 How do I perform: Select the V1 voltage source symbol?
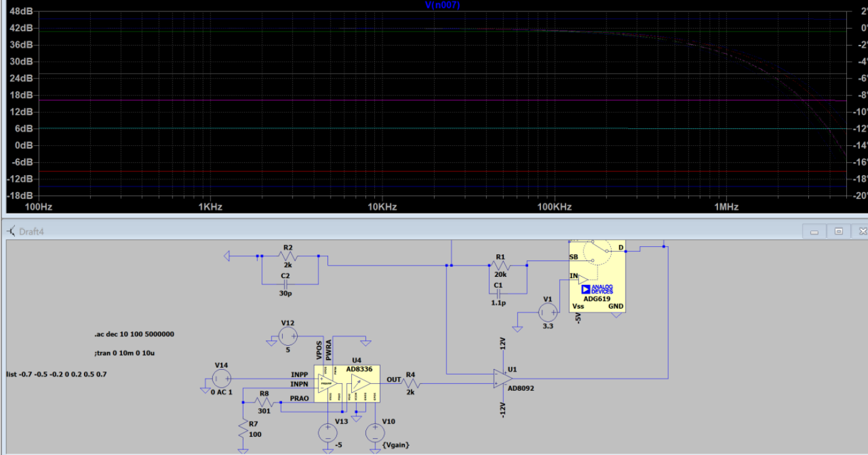point(548,312)
